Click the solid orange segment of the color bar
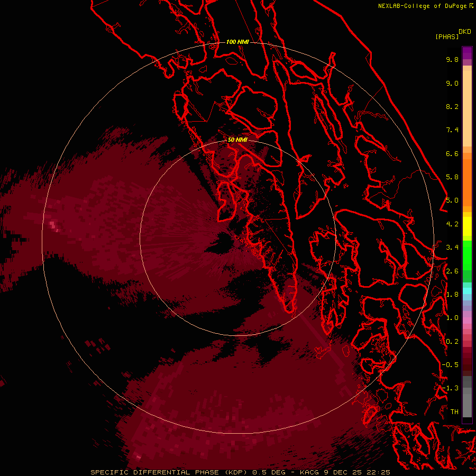The height and width of the screenshot is (476, 476). [x=467, y=182]
